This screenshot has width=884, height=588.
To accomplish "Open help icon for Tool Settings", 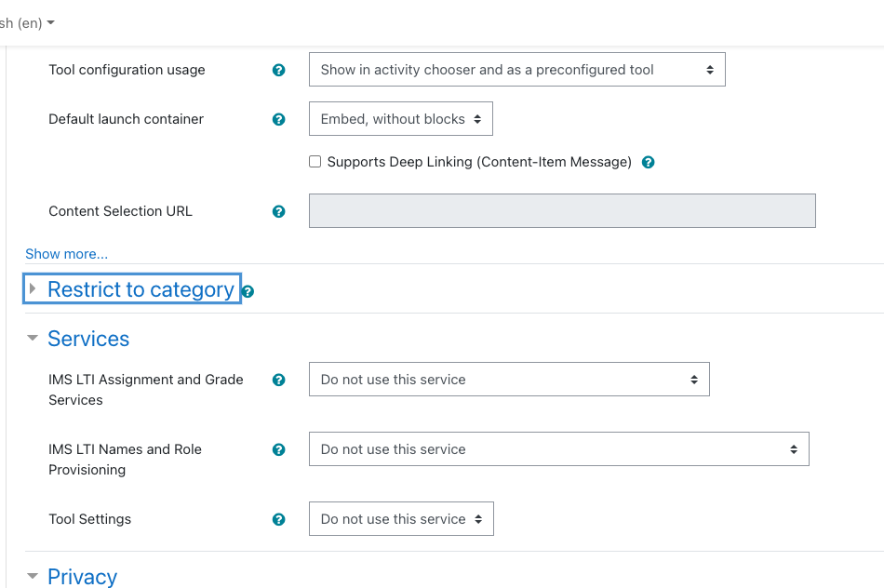I will point(278,519).
